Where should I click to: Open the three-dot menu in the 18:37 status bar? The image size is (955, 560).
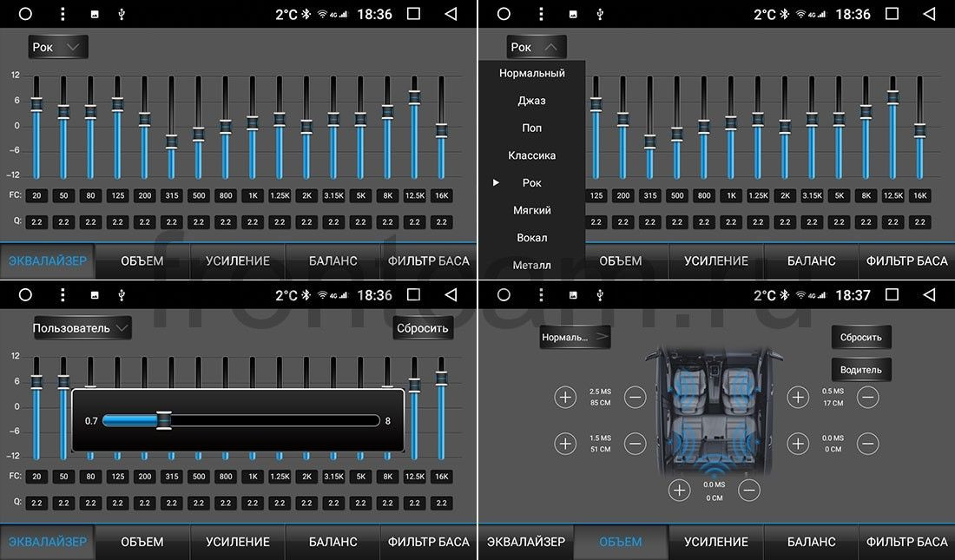click(x=541, y=295)
